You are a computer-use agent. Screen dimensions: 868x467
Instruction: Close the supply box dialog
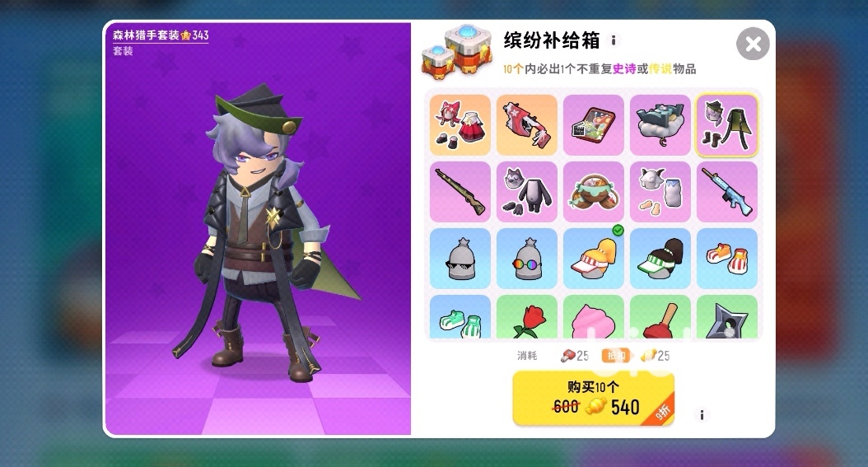coord(753,44)
